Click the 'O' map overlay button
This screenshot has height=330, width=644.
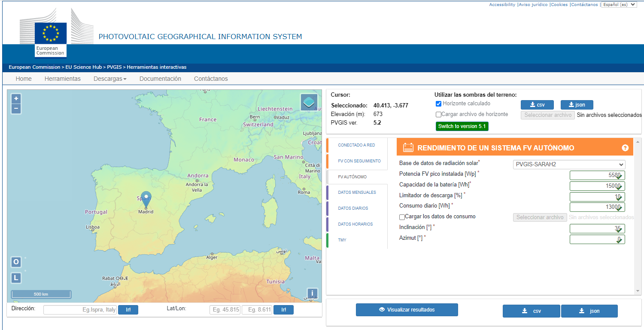point(16,262)
